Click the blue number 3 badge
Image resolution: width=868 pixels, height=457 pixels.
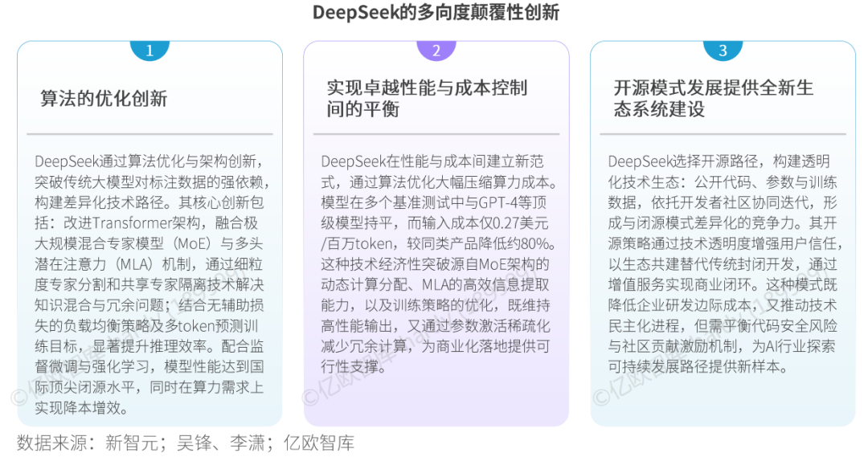coord(723,51)
